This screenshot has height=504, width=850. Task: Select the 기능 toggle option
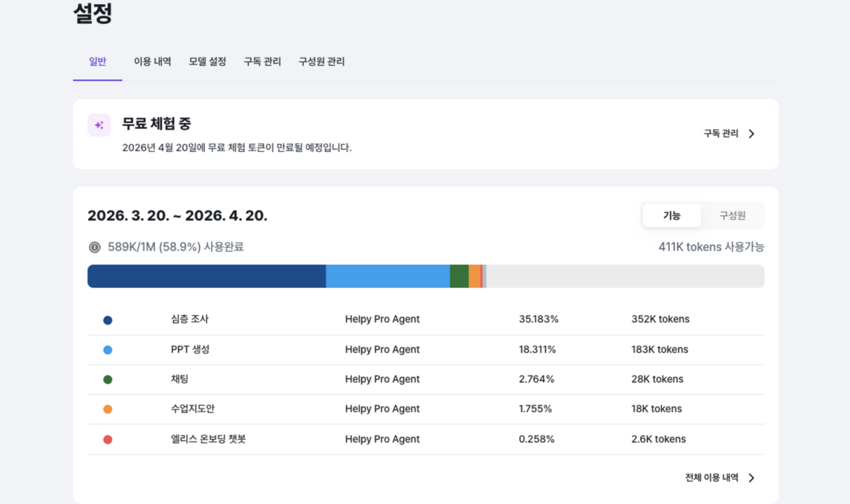coord(671,215)
